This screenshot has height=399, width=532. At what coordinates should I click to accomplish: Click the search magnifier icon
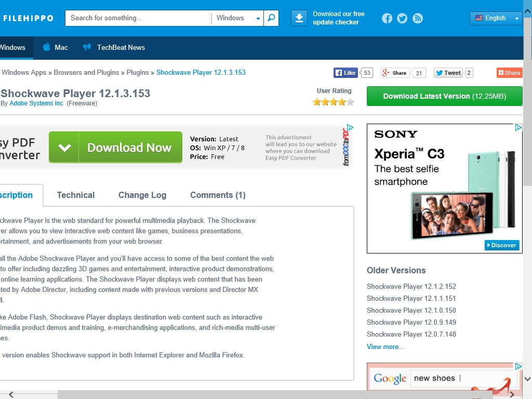271,18
